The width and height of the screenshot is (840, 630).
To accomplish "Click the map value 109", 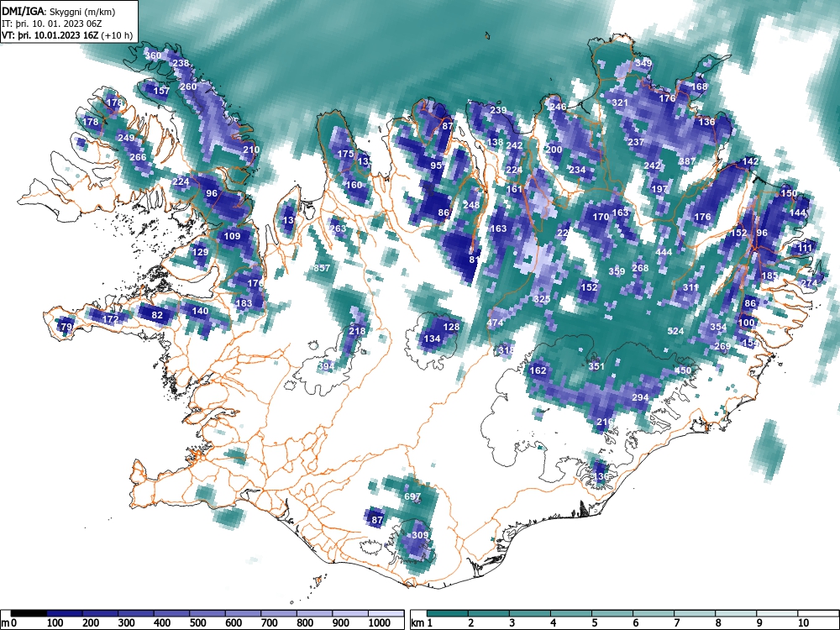I will (x=232, y=236).
